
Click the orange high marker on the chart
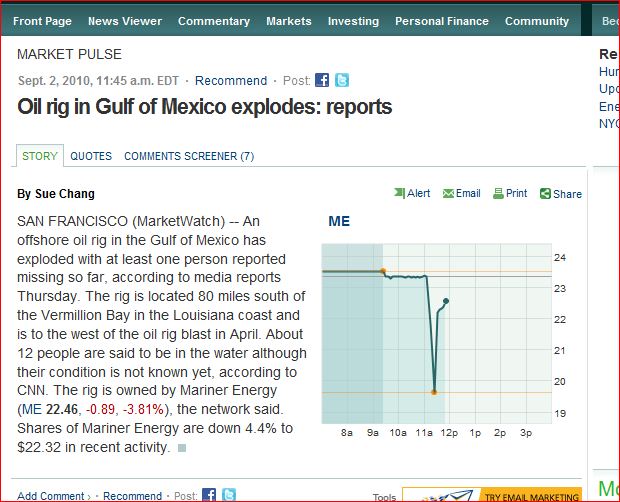[383, 271]
